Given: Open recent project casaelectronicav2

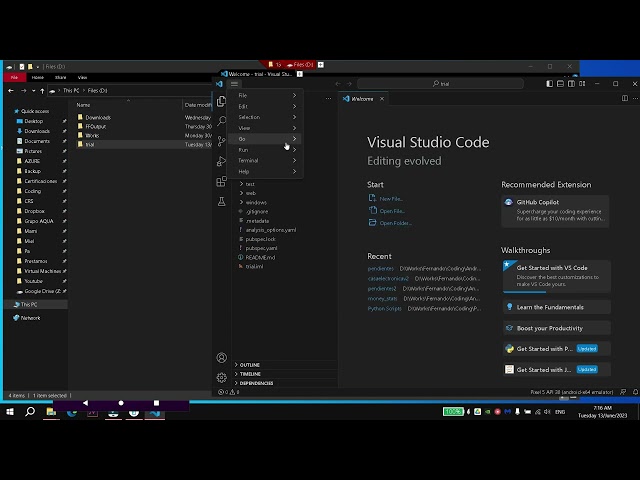Looking at the screenshot, I should (x=388, y=278).
